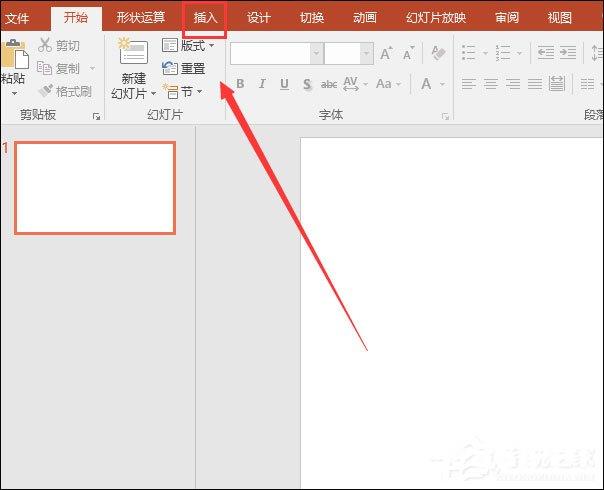Open the 形状运算 tab
604x490 pixels.
(x=141, y=18)
